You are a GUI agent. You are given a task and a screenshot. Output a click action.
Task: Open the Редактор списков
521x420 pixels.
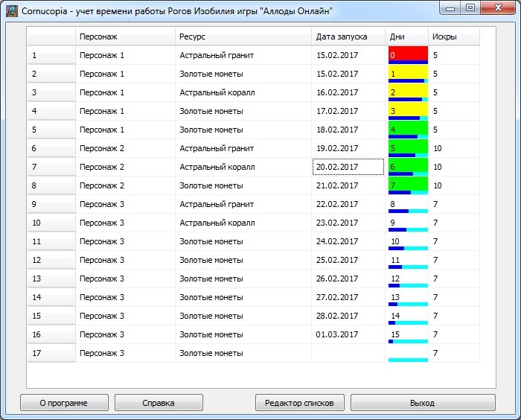click(300, 403)
